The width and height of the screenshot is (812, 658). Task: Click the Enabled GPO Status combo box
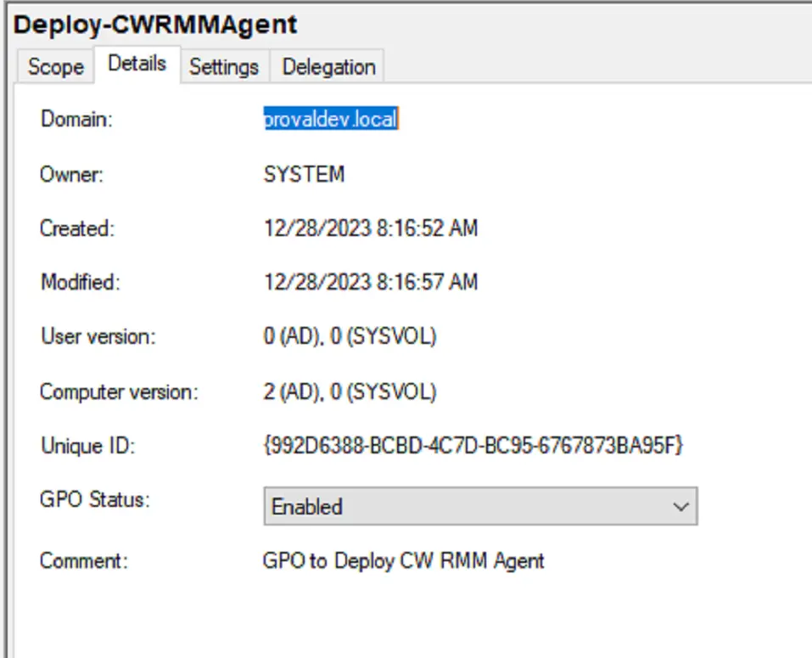click(480, 506)
